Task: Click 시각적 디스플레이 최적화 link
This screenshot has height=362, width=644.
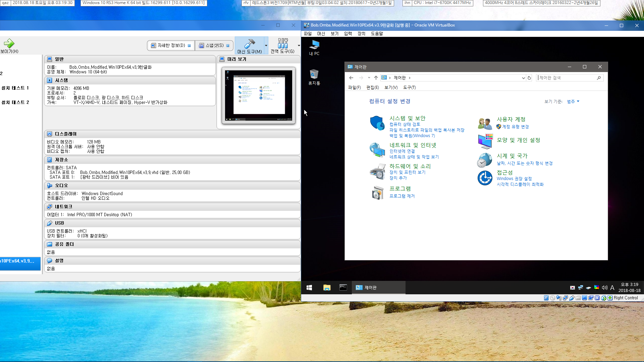Action: 520,184
